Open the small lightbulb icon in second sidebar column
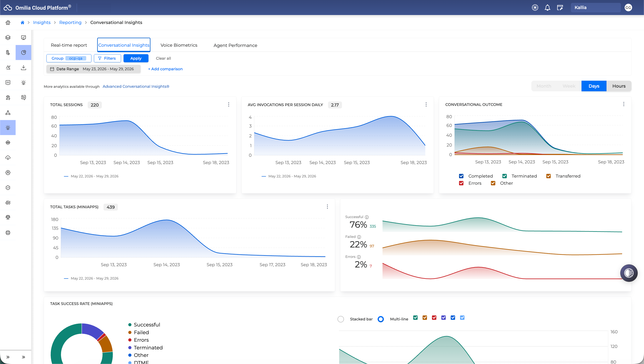The width and height of the screenshot is (644, 364). click(24, 83)
